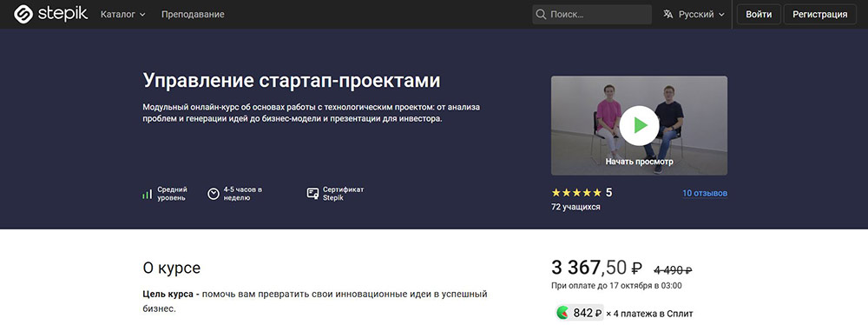This screenshot has width=868, height=325.
Task: Play the course preview video
Action: [639, 125]
